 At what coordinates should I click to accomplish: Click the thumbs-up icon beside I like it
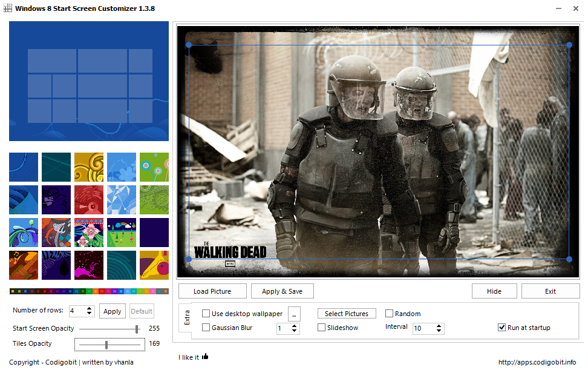pyautogui.click(x=205, y=357)
